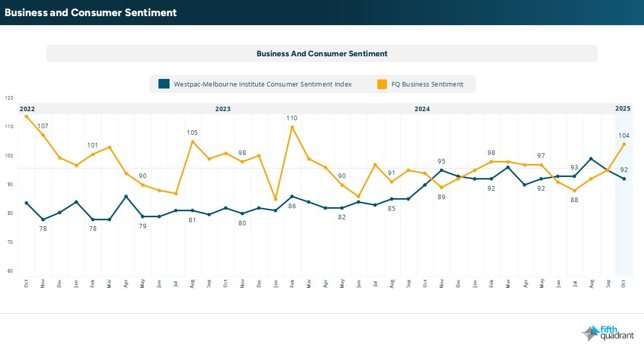Select the 2023 year label on timeline
Image resolution: width=644 pixels, height=345 pixels.
pyautogui.click(x=223, y=109)
